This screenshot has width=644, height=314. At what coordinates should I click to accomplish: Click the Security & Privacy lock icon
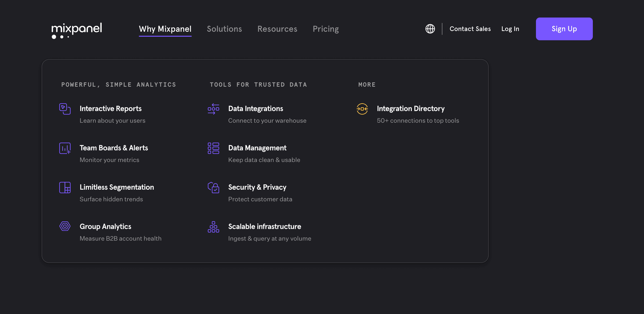click(x=213, y=187)
